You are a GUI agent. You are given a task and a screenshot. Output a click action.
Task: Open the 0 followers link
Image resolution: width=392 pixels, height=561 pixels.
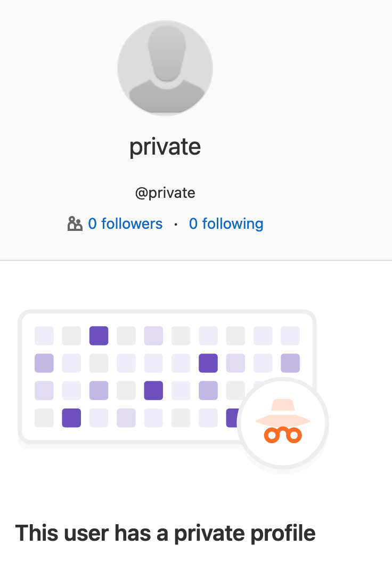click(125, 223)
